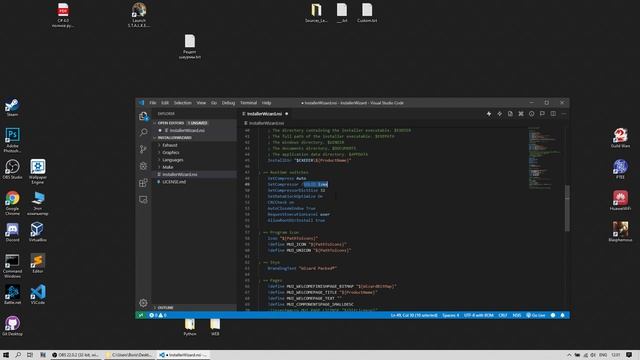Click the flag-shaped editor action icon

[x=542, y=114]
